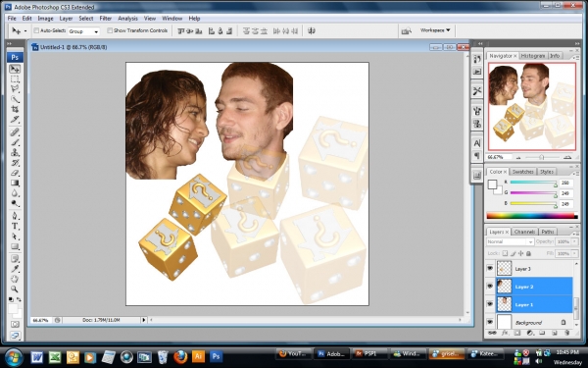Image resolution: width=588 pixels, height=368 pixels.
Task: Enable the Auto-Select checkbox
Action: pyautogui.click(x=36, y=30)
